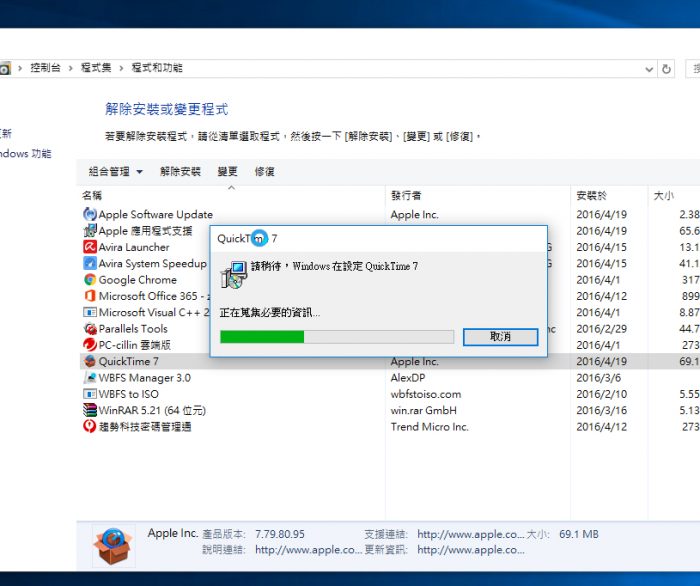The width and height of the screenshot is (700, 586).
Task: Select the 趨勢科技密碼管理通 row name
Action: coord(145,427)
